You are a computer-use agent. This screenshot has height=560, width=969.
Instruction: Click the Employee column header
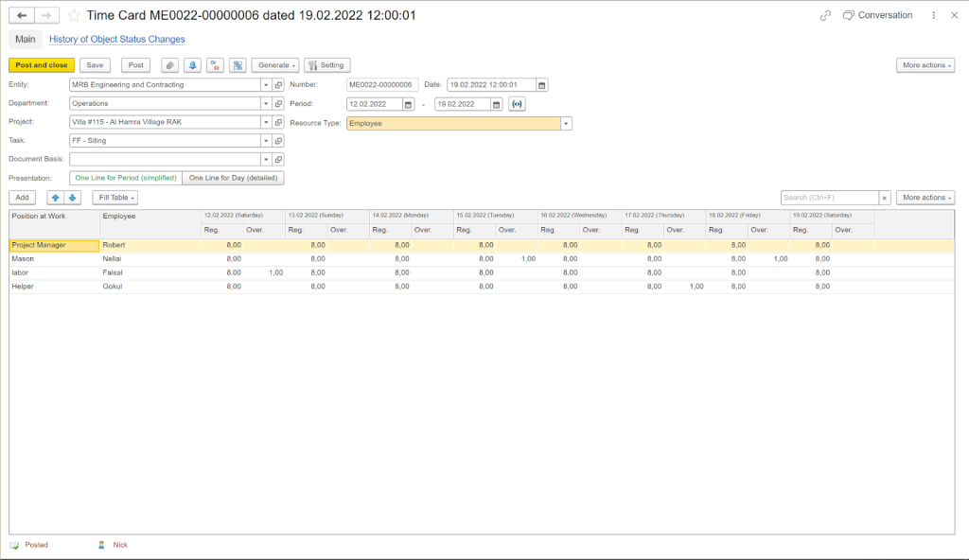(150, 223)
